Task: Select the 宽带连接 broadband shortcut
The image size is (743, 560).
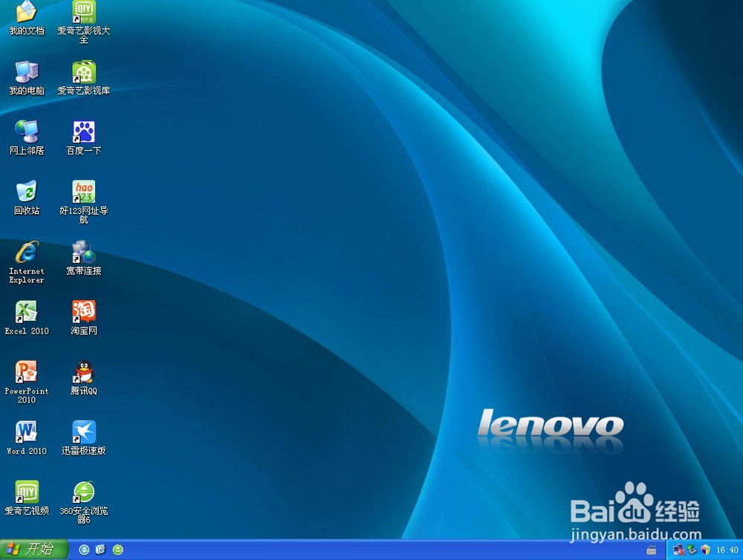Action: point(84,252)
